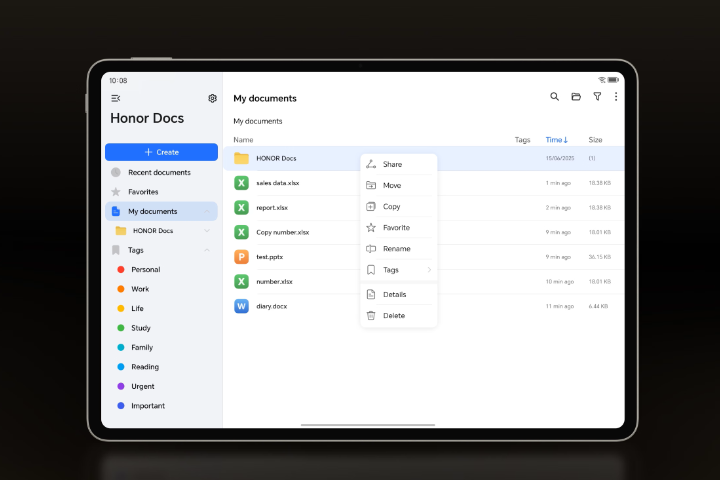Select My documents in the sidebar
Image resolution: width=720 pixels, height=480 pixels.
[161, 211]
